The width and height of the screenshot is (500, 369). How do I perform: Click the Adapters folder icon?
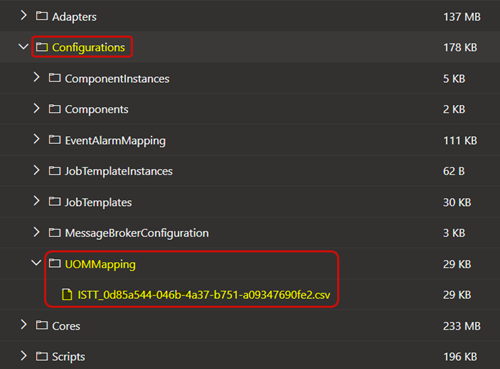[x=42, y=16]
